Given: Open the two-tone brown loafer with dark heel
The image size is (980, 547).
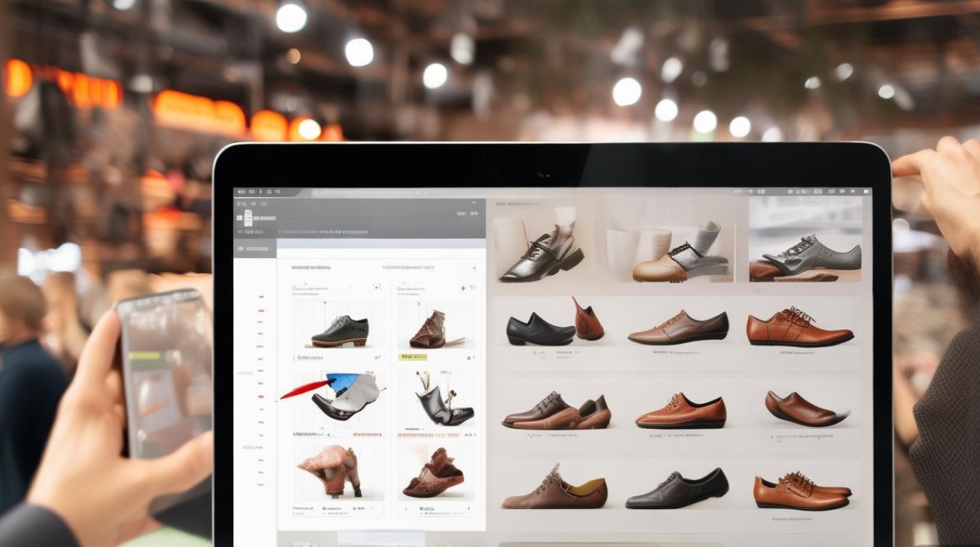Looking at the screenshot, I should 678,327.
